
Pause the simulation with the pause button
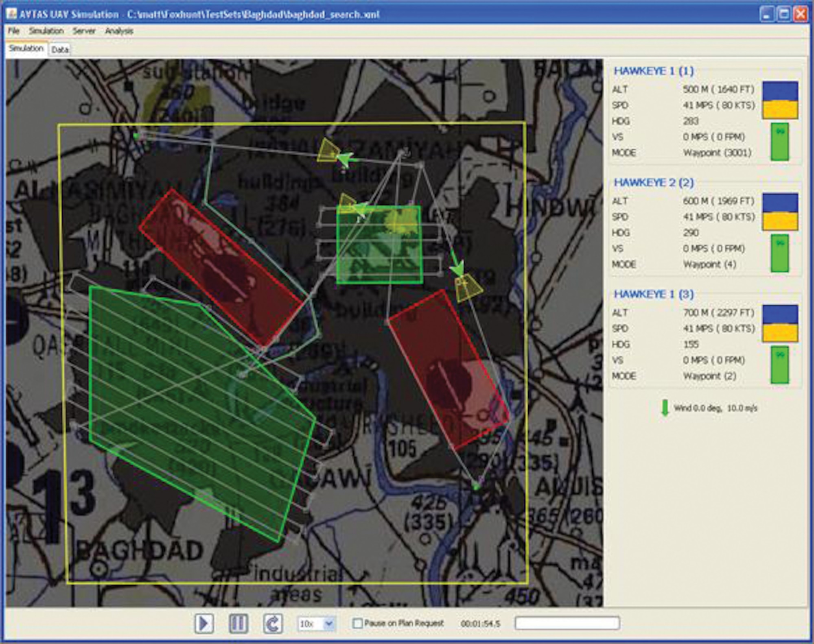click(x=238, y=623)
